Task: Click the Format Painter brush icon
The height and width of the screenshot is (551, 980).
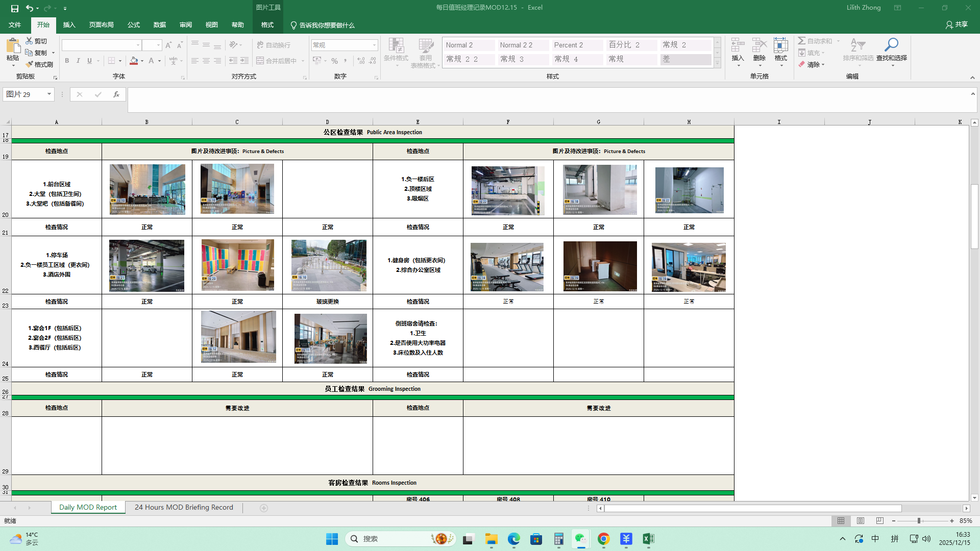Action: coord(30,64)
